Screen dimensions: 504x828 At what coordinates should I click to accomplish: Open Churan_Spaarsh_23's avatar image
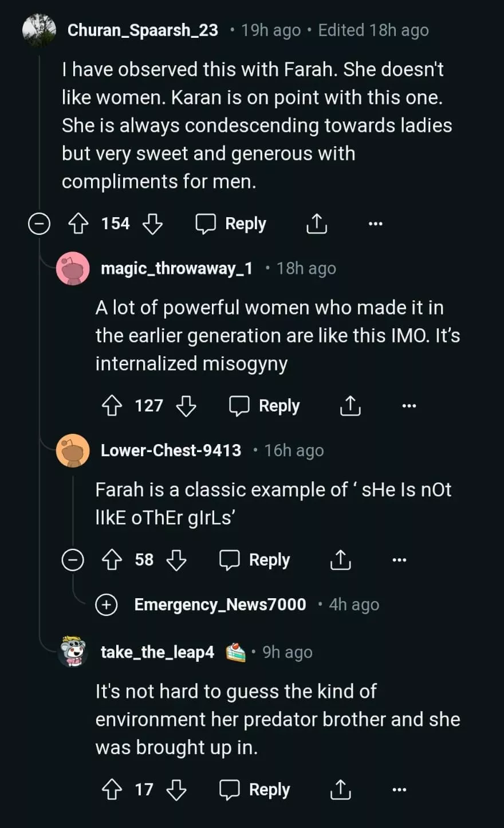[x=39, y=30]
